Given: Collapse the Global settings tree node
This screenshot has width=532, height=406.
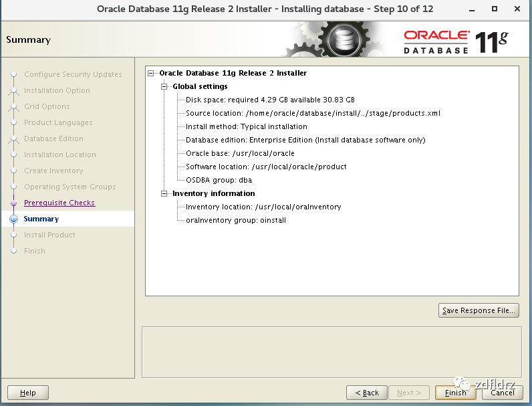Looking at the screenshot, I should pos(164,86).
